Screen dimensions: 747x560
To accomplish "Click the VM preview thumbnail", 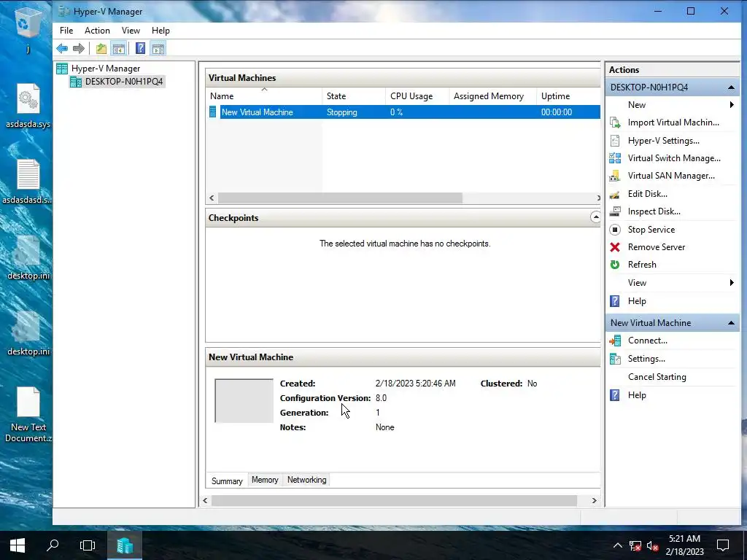I will pos(244,401).
